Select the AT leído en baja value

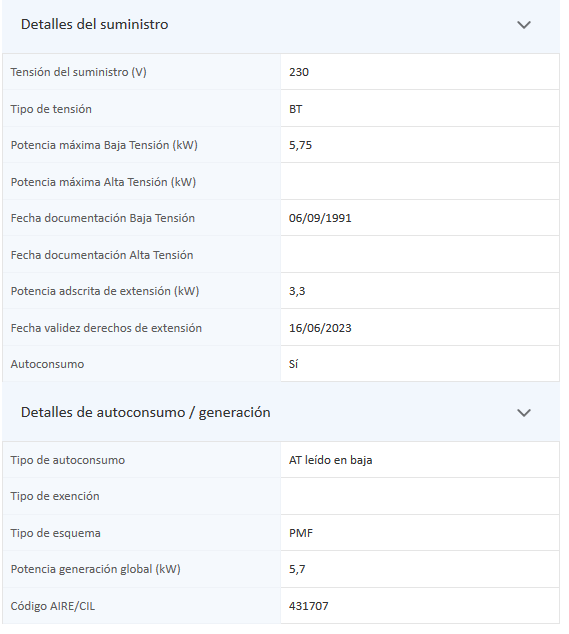pyautogui.click(x=330, y=460)
